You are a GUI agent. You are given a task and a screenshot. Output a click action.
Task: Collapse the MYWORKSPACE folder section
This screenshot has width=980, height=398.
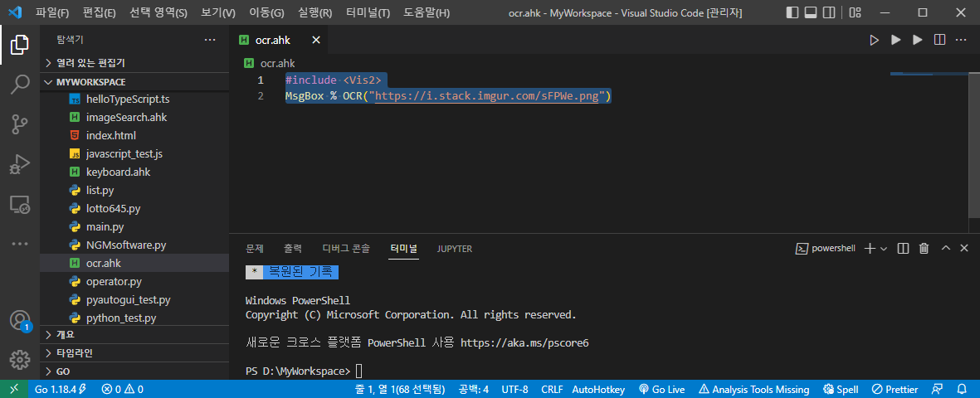[134, 82]
